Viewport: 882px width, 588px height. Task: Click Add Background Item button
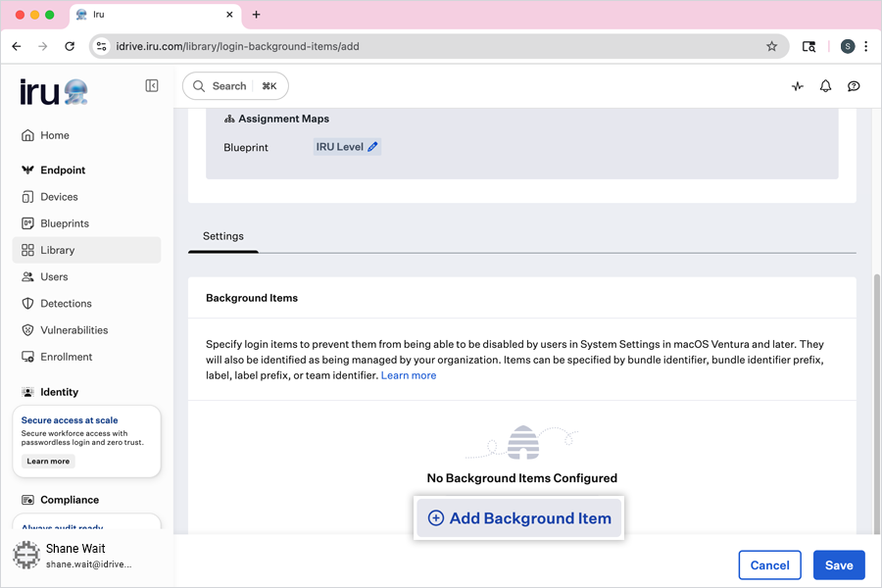pyautogui.click(x=519, y=518)
